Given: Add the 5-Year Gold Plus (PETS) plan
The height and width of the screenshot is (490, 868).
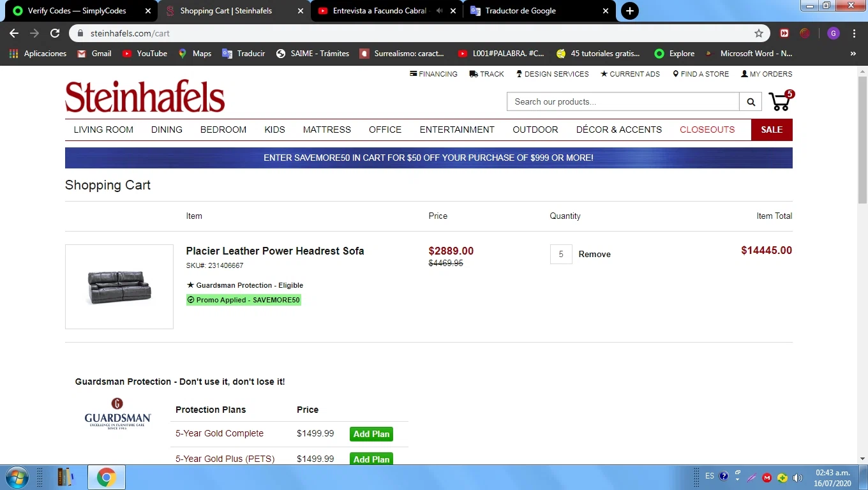Looking at the screenshot, I should point(371,459).
